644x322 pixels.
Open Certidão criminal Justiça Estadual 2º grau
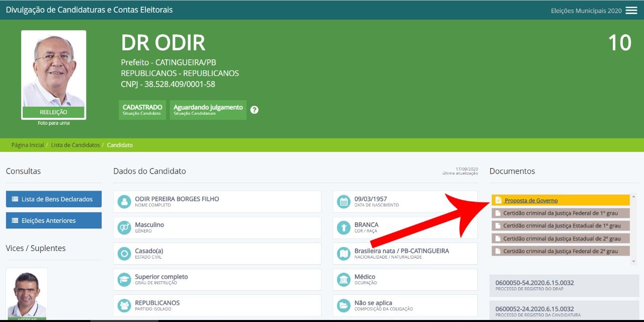[x=561, y=238]
